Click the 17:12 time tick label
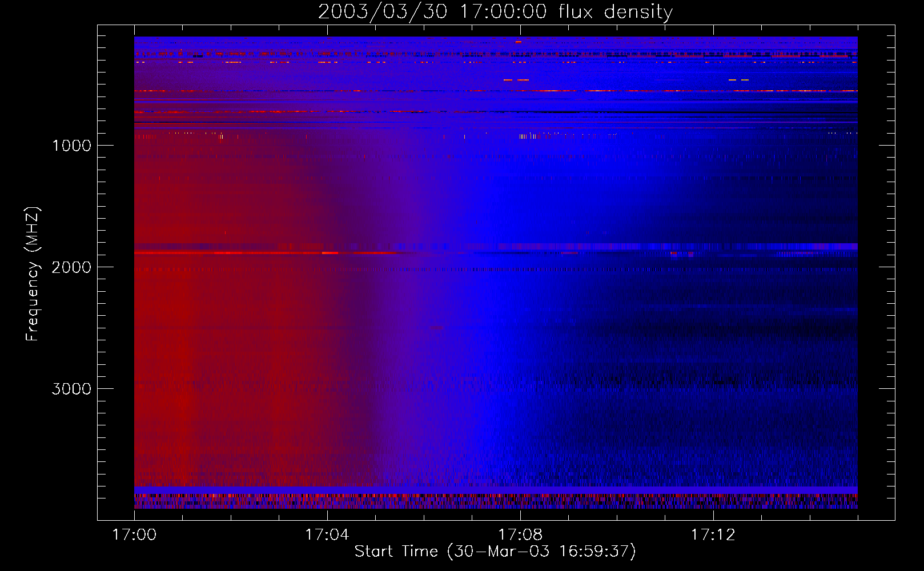 713,535
